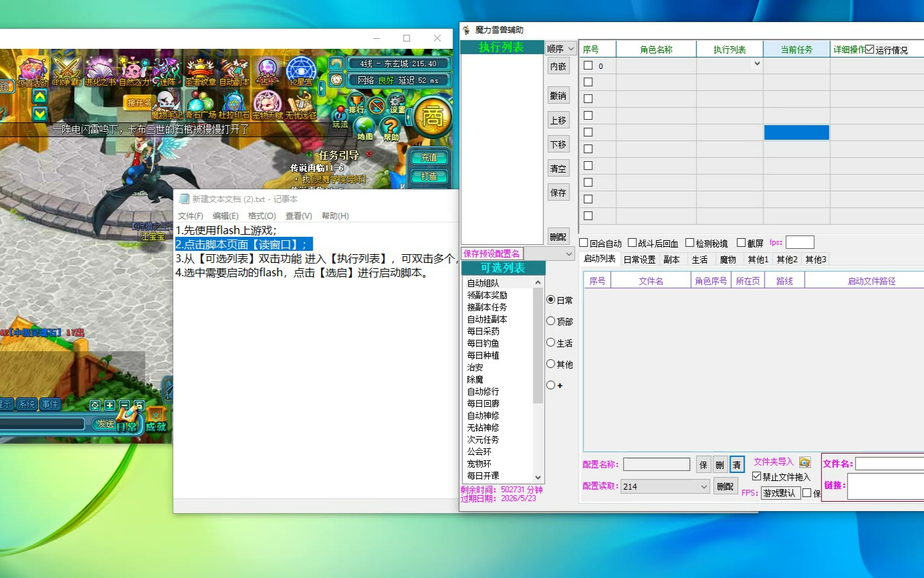Open the 自动副本 game icon
This screenshot has height=578, width=924.
pyautogui.click(x=233, y=71)
